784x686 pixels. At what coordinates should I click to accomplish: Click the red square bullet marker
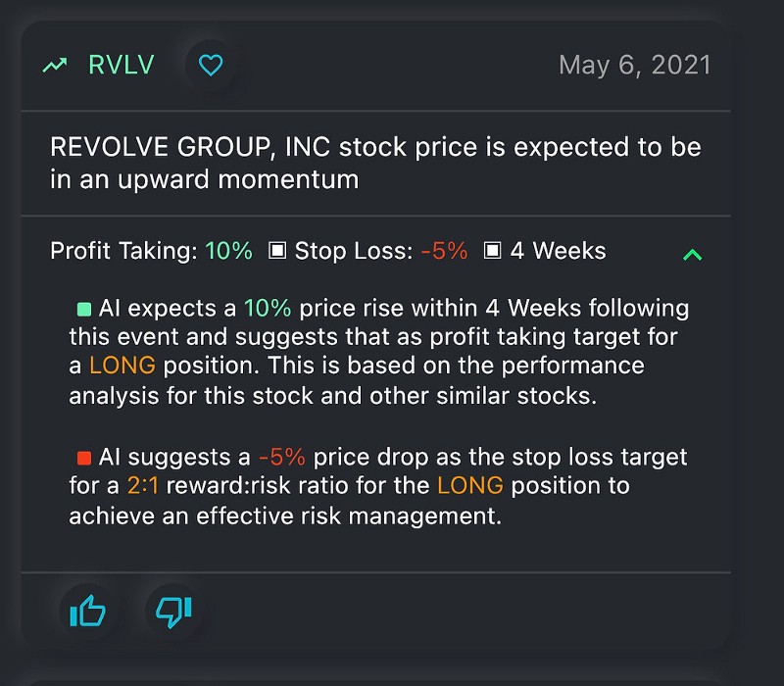tap(84, 458)
